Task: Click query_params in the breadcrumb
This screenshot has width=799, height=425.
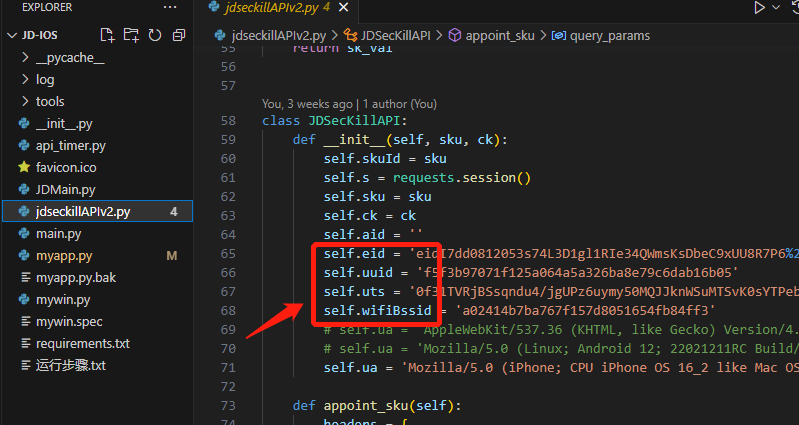Action: [x=610, y=36]
